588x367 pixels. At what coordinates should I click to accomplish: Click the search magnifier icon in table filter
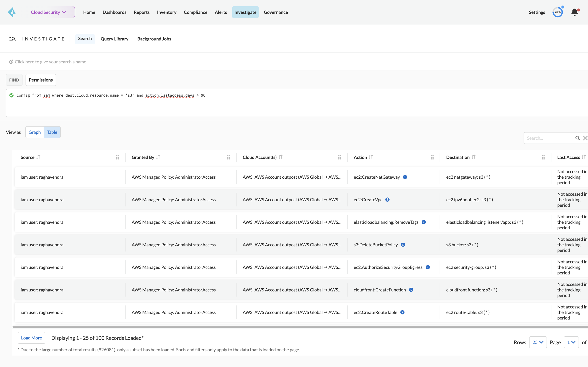point(578,138)
